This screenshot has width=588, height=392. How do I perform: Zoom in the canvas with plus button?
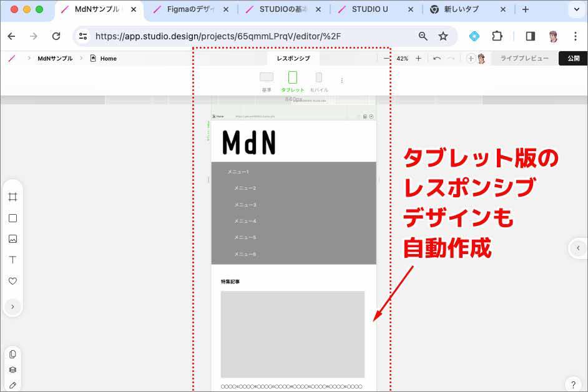[418, 58]
